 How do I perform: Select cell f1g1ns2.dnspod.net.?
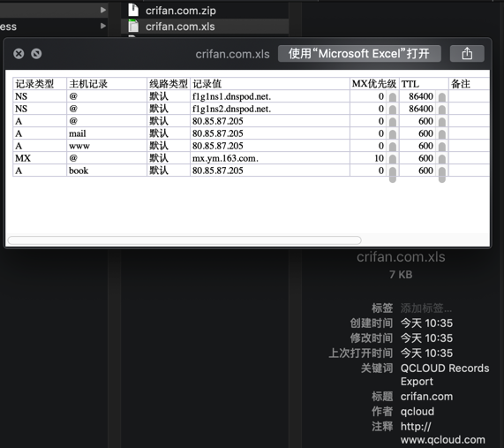pyautogui.click(x=270, y=109)
